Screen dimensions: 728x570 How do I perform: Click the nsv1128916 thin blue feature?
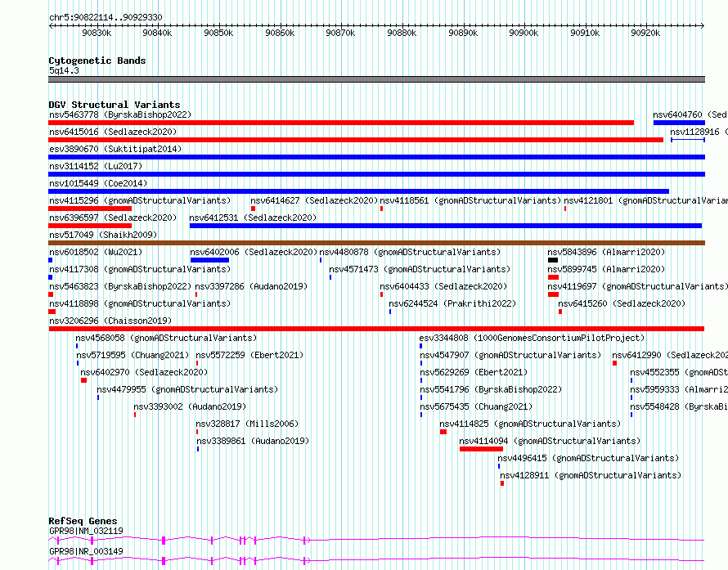(688, 140)
